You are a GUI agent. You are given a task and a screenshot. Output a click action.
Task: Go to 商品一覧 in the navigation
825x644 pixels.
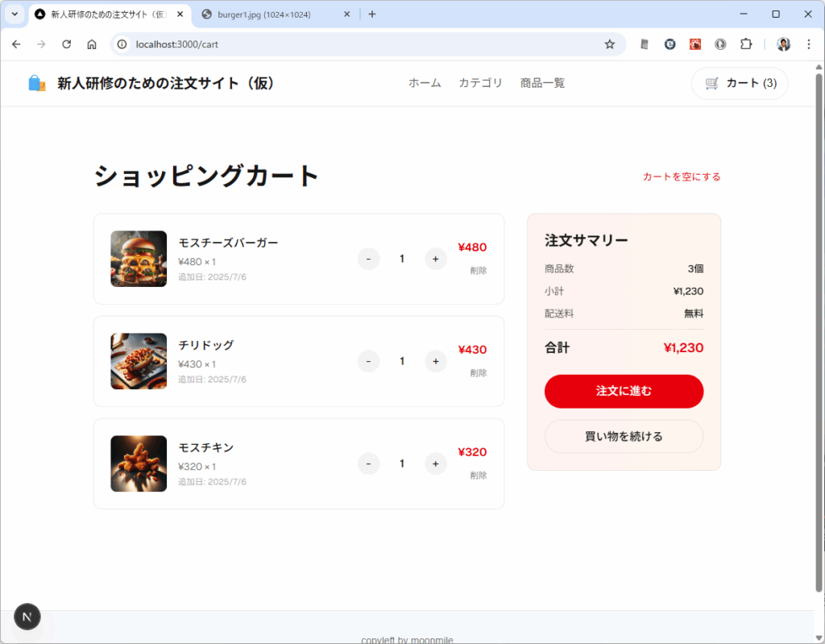coord(542,83)
